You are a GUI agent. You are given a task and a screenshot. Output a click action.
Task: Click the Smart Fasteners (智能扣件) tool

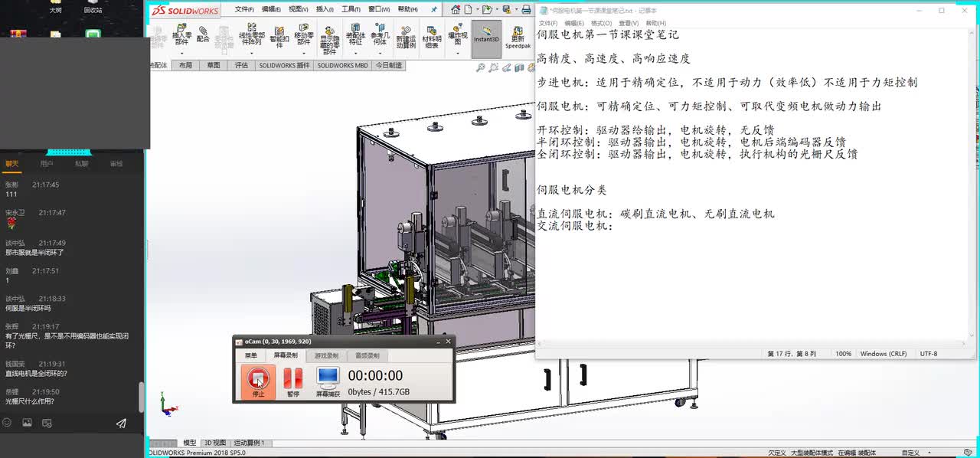click(x=279, y=35)
